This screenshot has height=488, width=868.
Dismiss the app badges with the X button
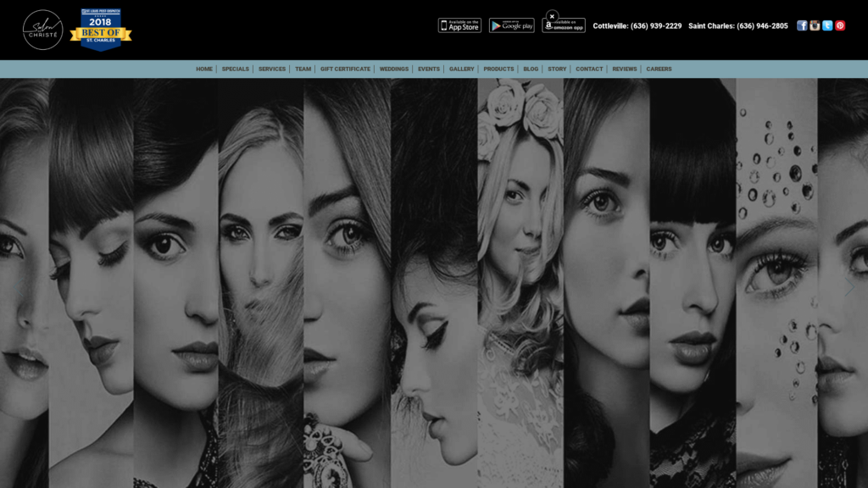point(552,16)
